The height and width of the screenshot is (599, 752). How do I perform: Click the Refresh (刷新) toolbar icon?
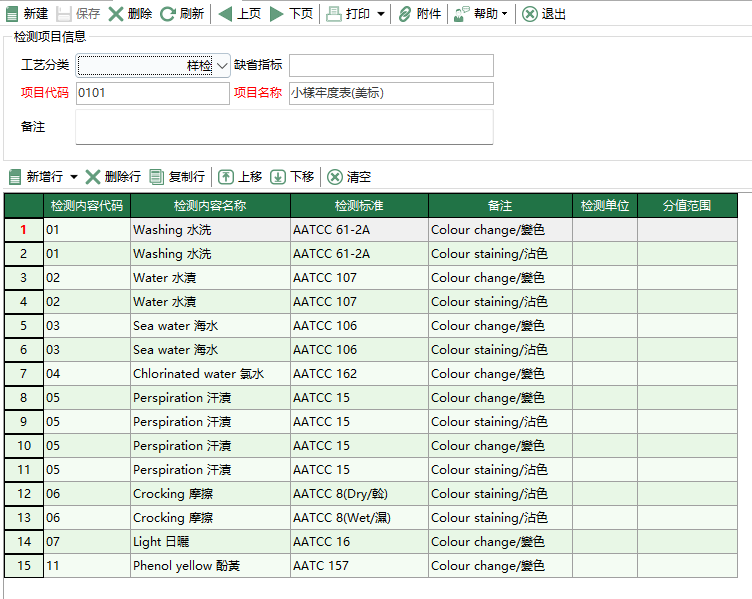tap(168, 14)
